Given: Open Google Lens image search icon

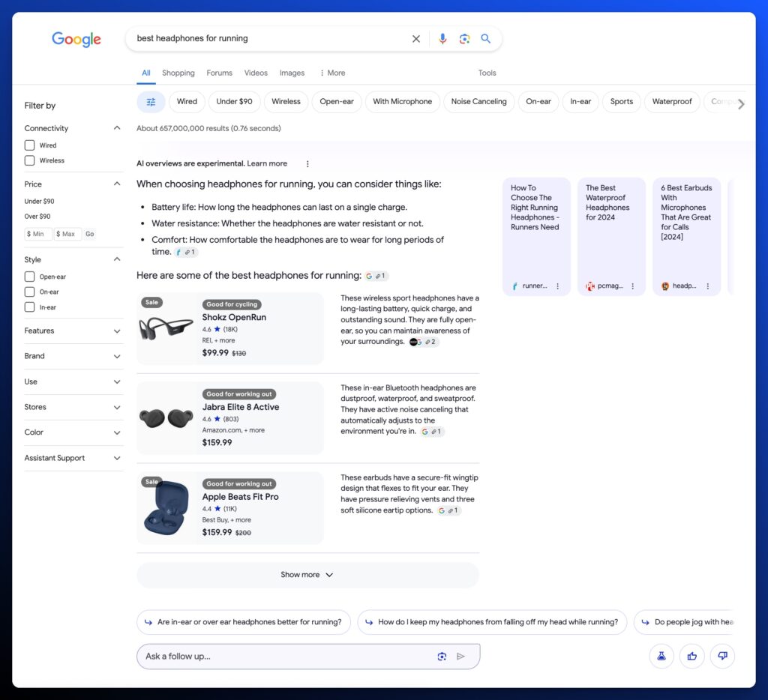Looking at the screenshot, I should click(464, 39).
